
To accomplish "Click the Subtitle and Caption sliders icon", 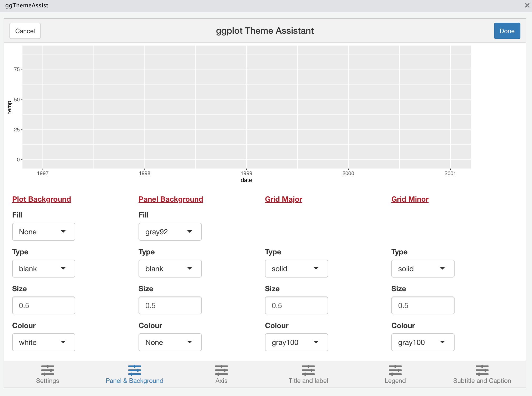I will pyautogui.click(x=482, y=370).
